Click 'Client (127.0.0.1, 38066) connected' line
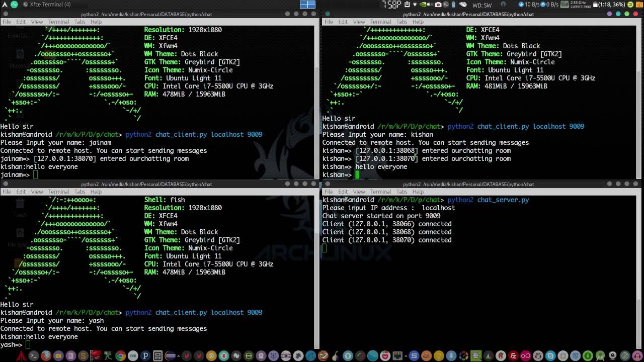The width and height of the screenshot is (644, 362). tap(387, 224)
